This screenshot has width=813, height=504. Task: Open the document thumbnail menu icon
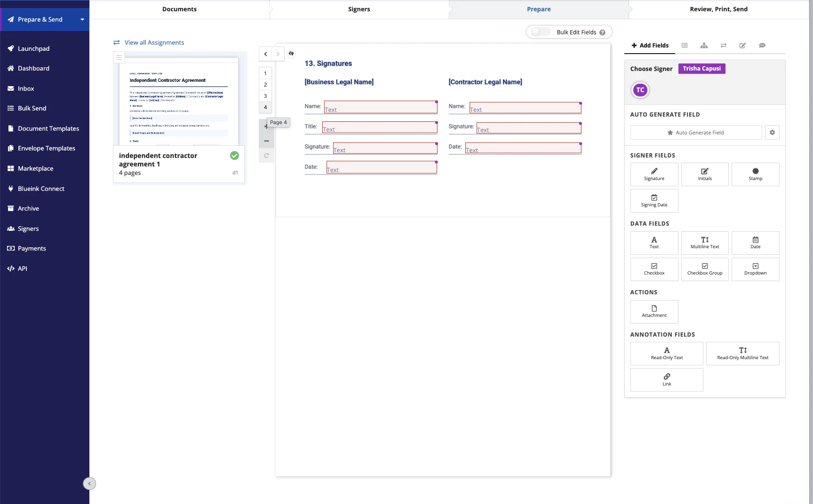(119, 57)
